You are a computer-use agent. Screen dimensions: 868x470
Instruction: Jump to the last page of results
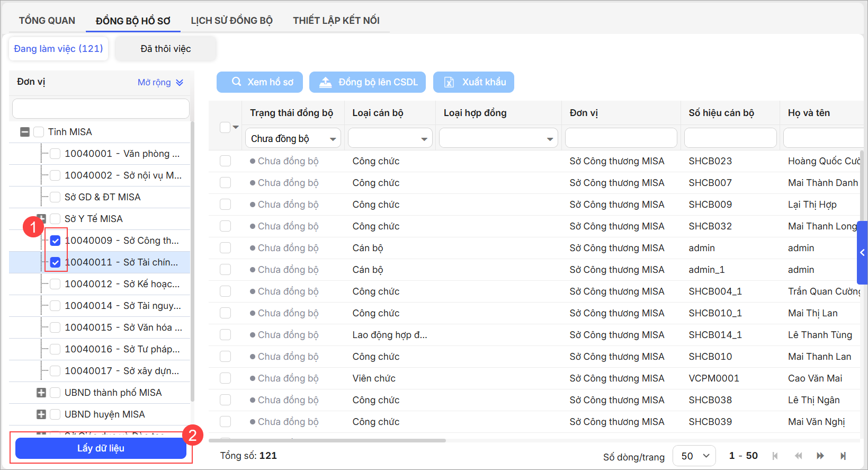pyautogui.click(x=843, y=456)
